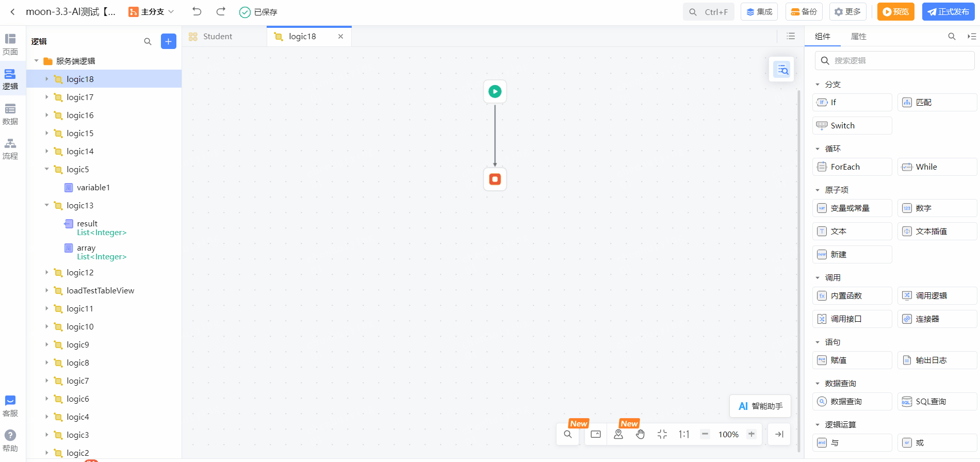This screenshot has height=462, width=980.
Task: Open the 集成 integration button
Action: 759,12
